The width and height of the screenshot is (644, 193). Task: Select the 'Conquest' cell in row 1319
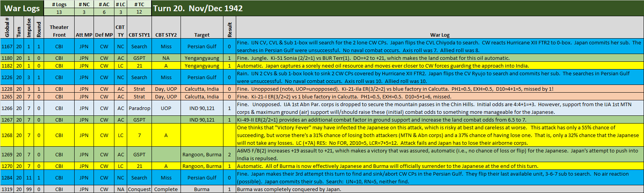[x=139, y=189]
